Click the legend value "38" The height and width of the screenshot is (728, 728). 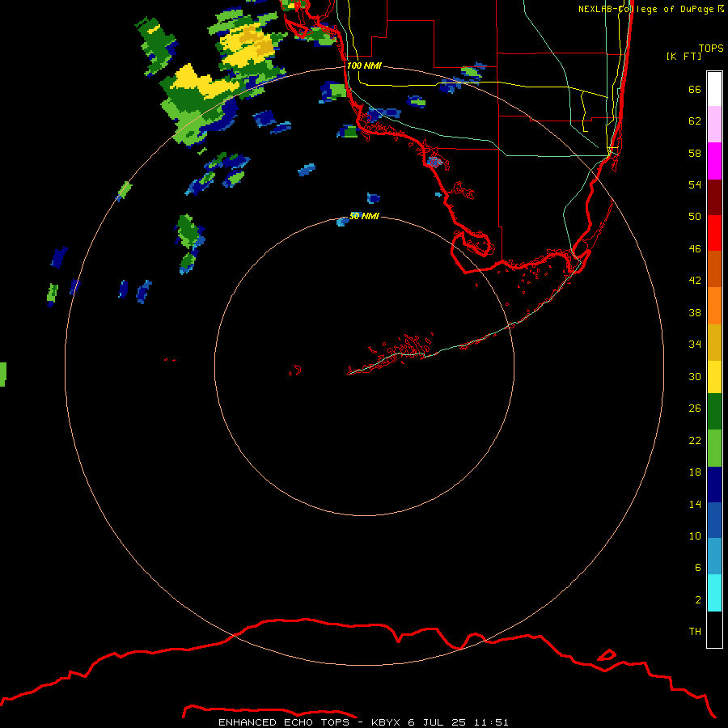pyautogui.click(x=695, y=312)
